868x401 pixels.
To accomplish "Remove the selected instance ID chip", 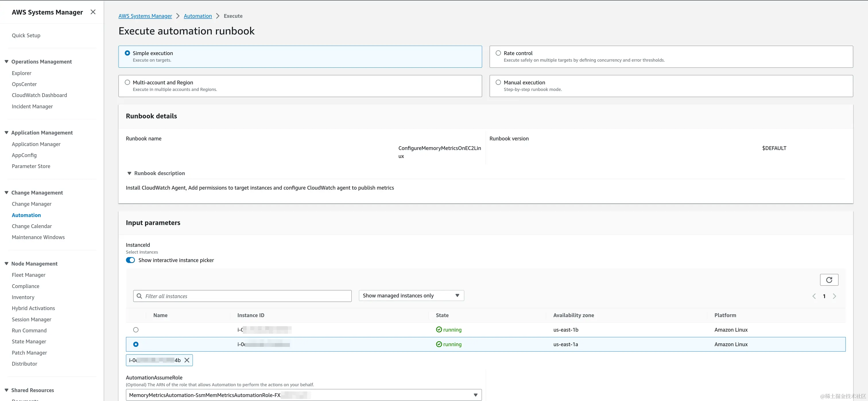I will (x=187, y=360).
